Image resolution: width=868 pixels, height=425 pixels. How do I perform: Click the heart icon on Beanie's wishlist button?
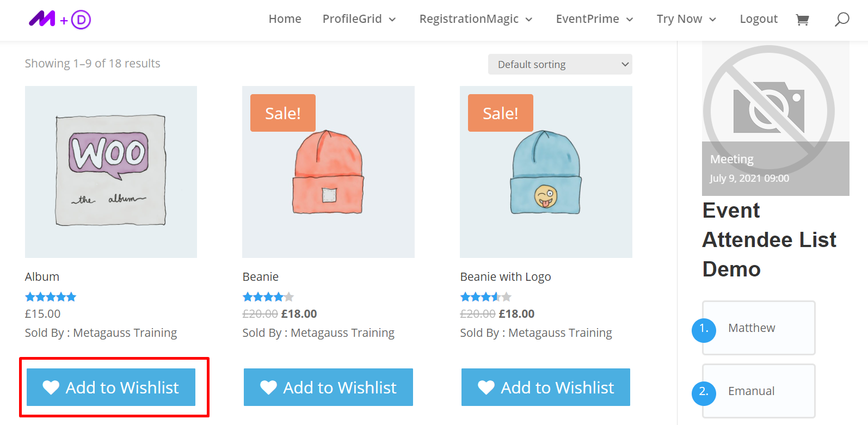(x=268, y=387)
